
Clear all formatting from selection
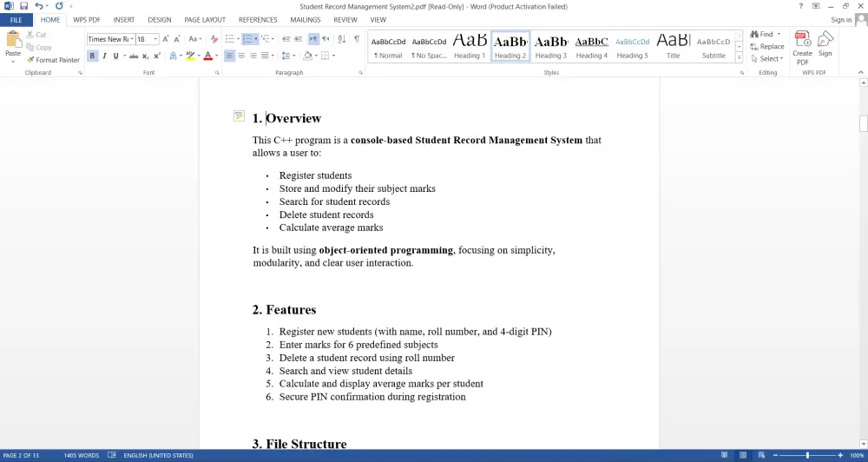click(x=214, y=39)
